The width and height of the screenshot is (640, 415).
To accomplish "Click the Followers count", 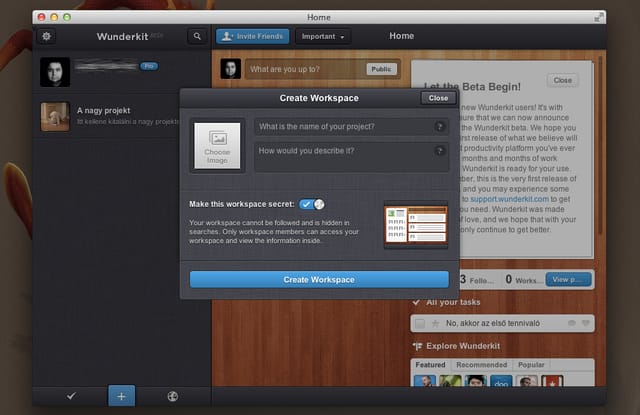I will [476, 280].
